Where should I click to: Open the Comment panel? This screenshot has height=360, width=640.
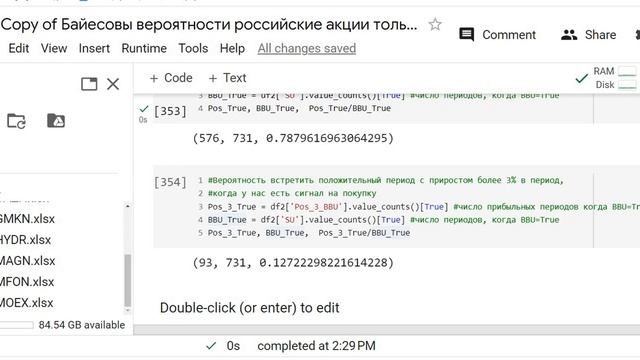(x=497, y=35)
